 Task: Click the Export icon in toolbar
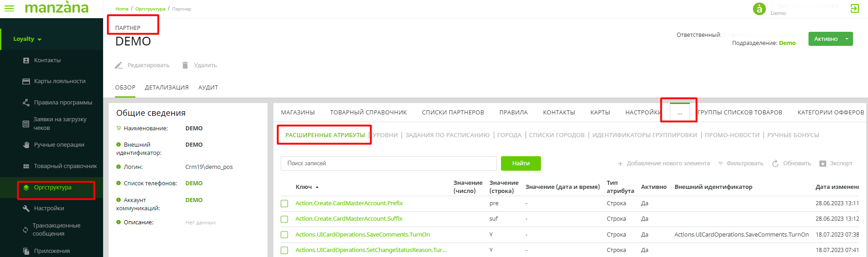pyautogui.click(x=823, y=163)
